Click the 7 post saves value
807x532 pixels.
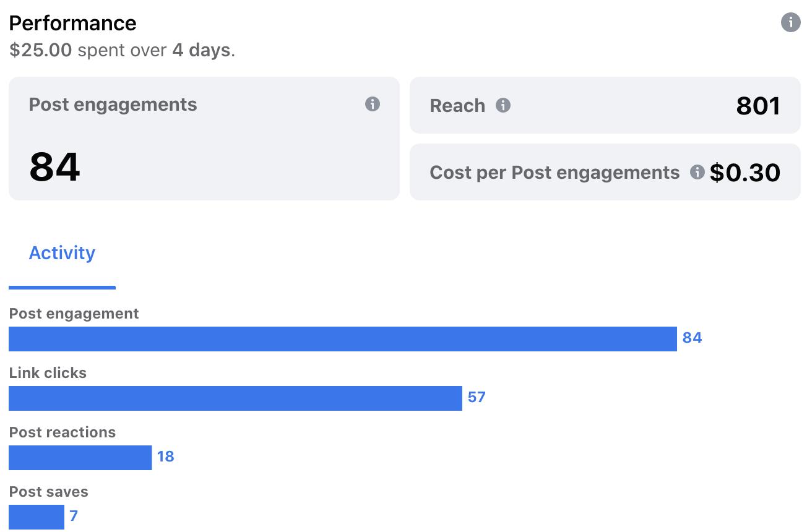[x=74, y=516]
